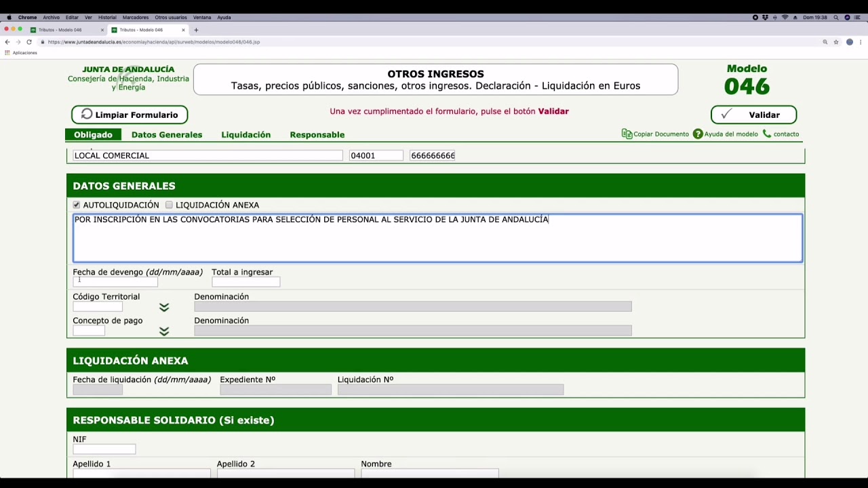
Task: Click the browser back arrow
Action: 7,42
